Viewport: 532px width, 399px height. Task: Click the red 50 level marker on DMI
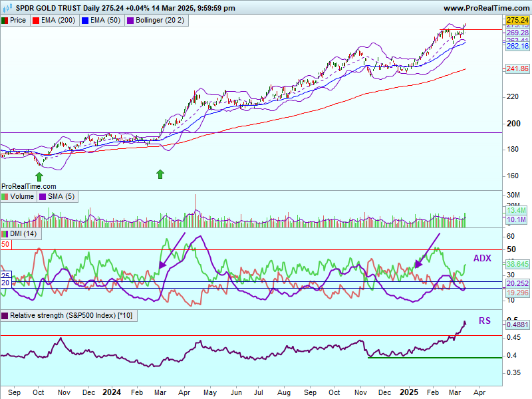5,245
